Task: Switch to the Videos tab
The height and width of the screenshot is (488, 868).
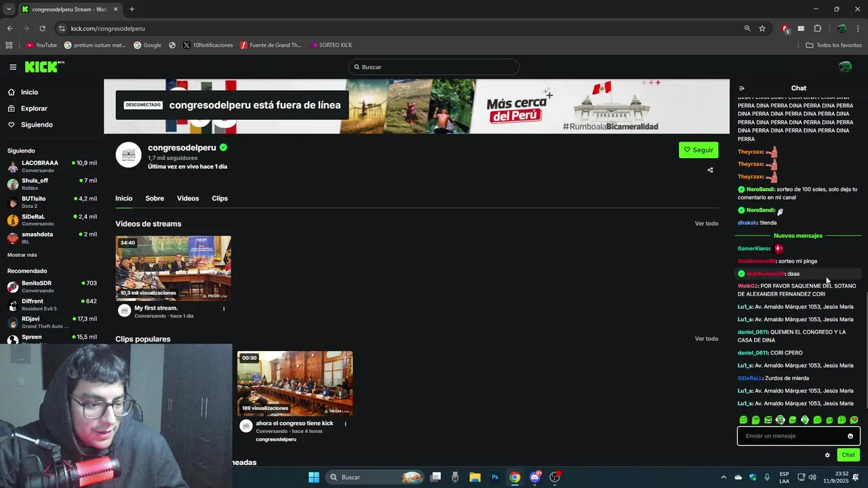Action: point(188,199)
